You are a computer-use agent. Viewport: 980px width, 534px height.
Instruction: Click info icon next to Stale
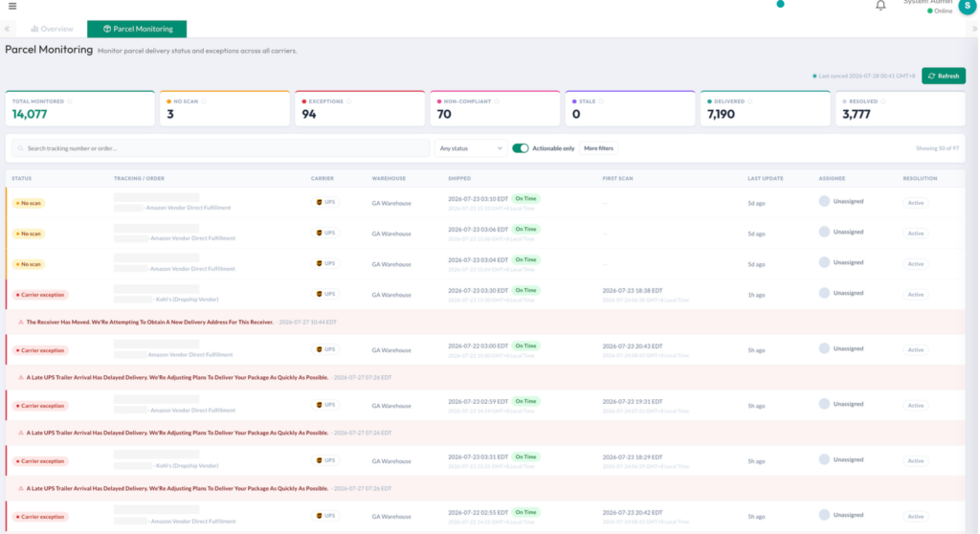click(x=601, y=101)
